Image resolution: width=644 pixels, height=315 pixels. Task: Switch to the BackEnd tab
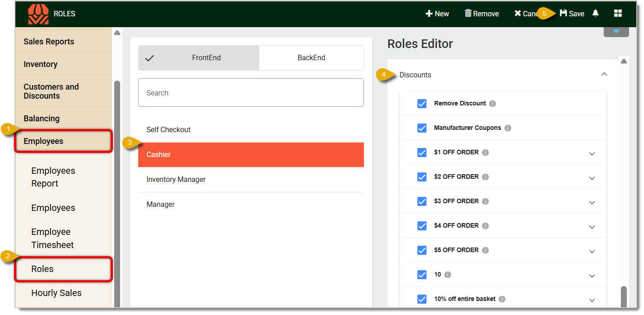311,58
